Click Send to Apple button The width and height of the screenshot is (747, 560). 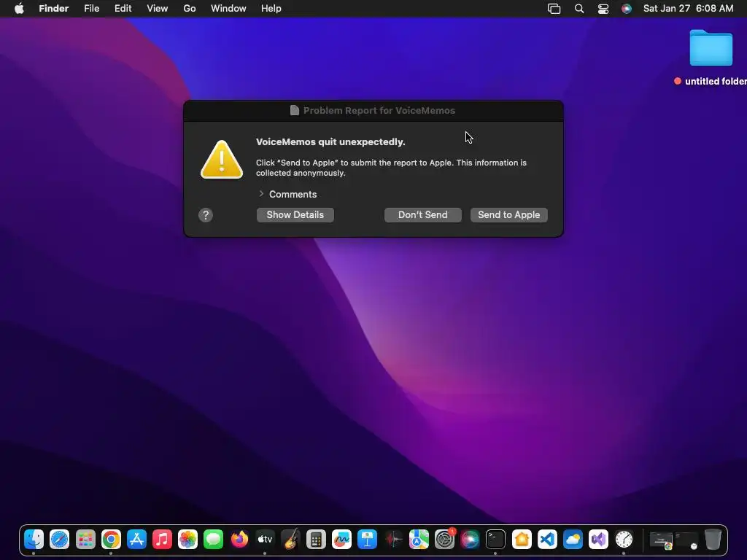point(508,215)
